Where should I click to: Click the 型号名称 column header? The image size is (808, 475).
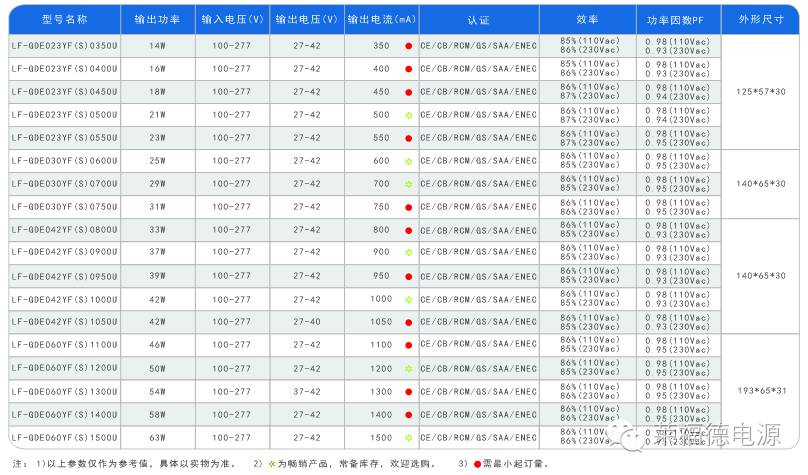64,20
